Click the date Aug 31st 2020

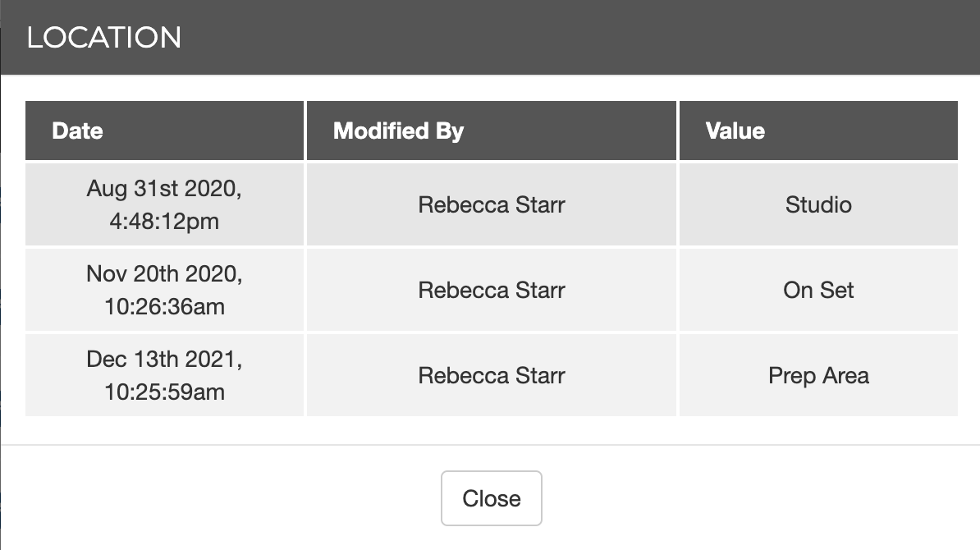coord(164,188)
